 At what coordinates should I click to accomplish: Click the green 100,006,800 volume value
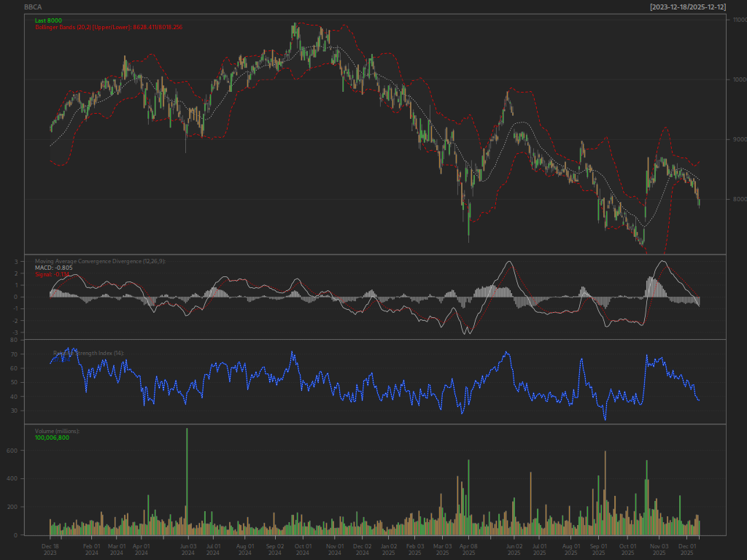coord(52,437)
